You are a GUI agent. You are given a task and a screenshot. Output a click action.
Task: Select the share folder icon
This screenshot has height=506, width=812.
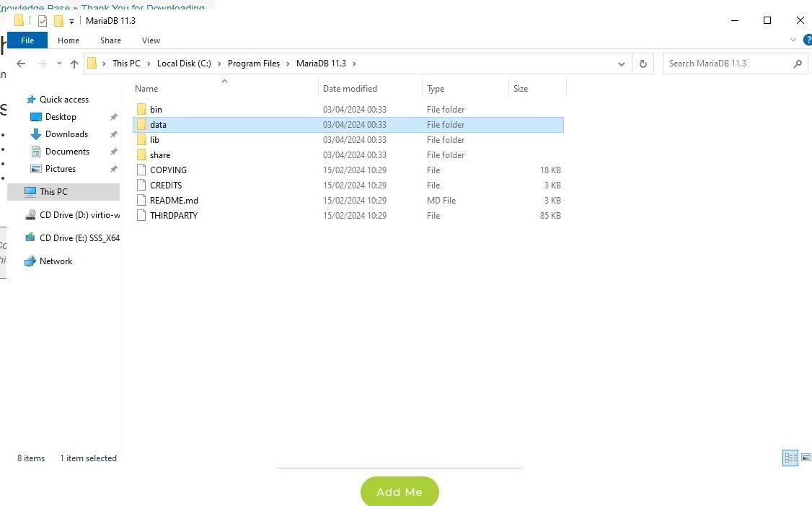(141, 154)
